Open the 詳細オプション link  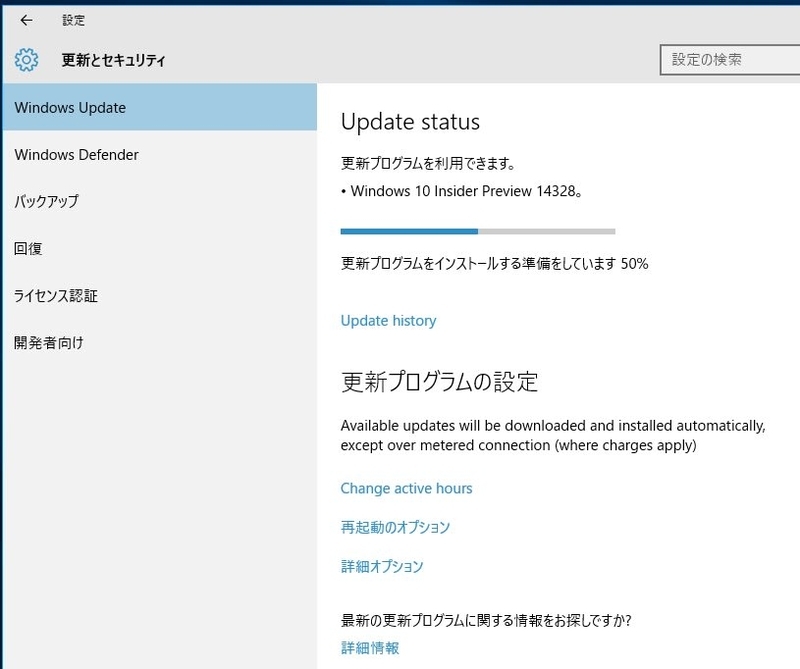pyautogui.click(x=382, y=566)
